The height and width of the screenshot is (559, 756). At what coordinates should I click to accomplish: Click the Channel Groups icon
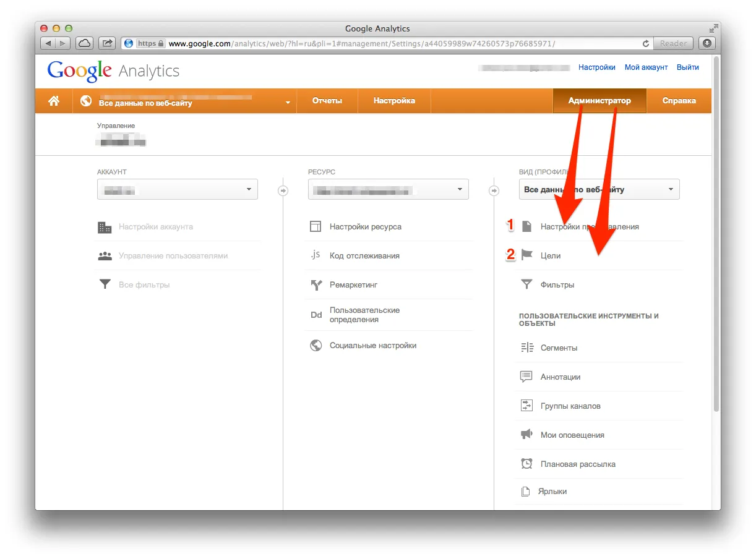[x=526, y=406]
